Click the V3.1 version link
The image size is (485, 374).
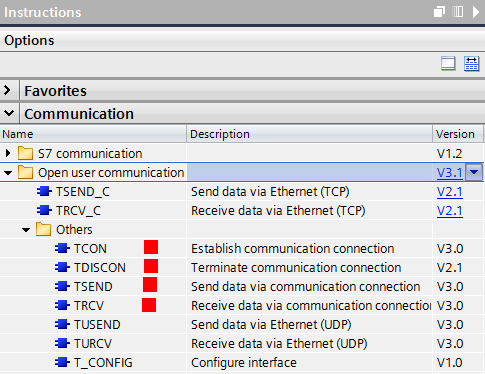coord(450,173)
